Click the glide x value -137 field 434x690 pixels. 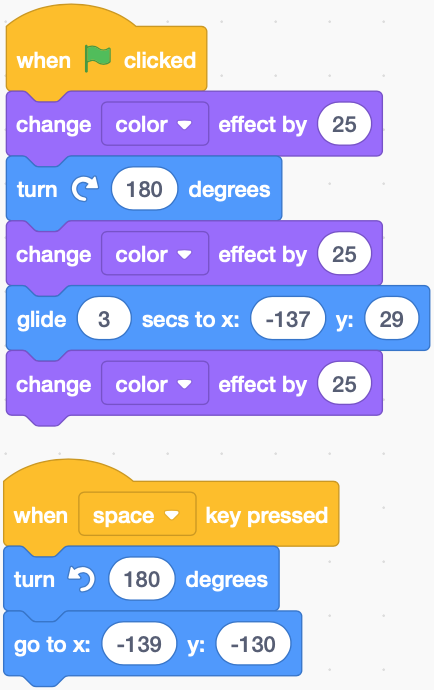click(288, 319)
